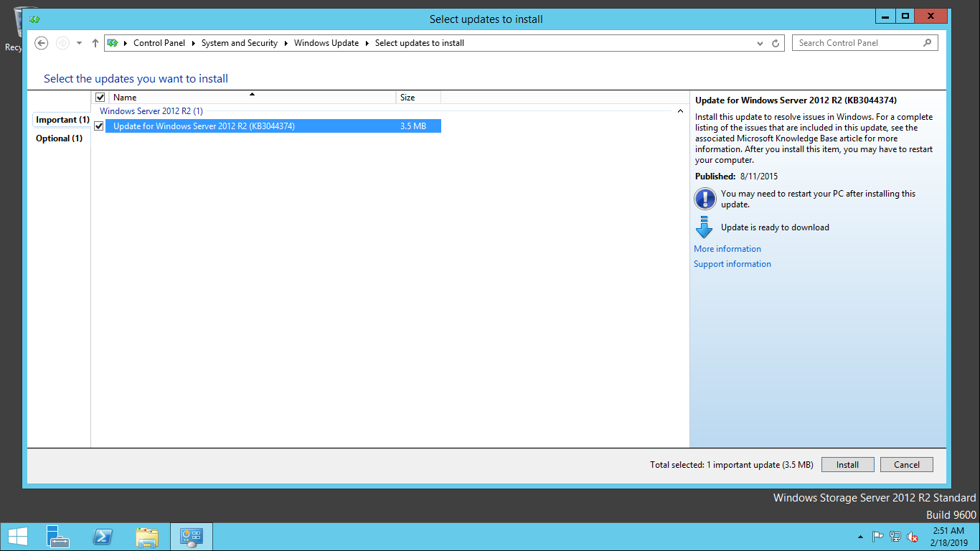Open the More information link
The height and width of the screenshot is (551, 980).
(727, 249)
